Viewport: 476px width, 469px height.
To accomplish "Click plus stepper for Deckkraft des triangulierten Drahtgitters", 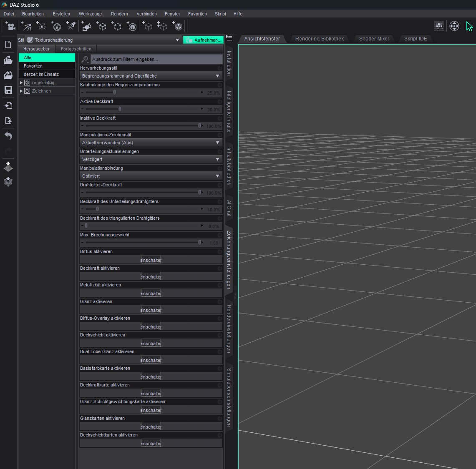I will click(202, 226).
